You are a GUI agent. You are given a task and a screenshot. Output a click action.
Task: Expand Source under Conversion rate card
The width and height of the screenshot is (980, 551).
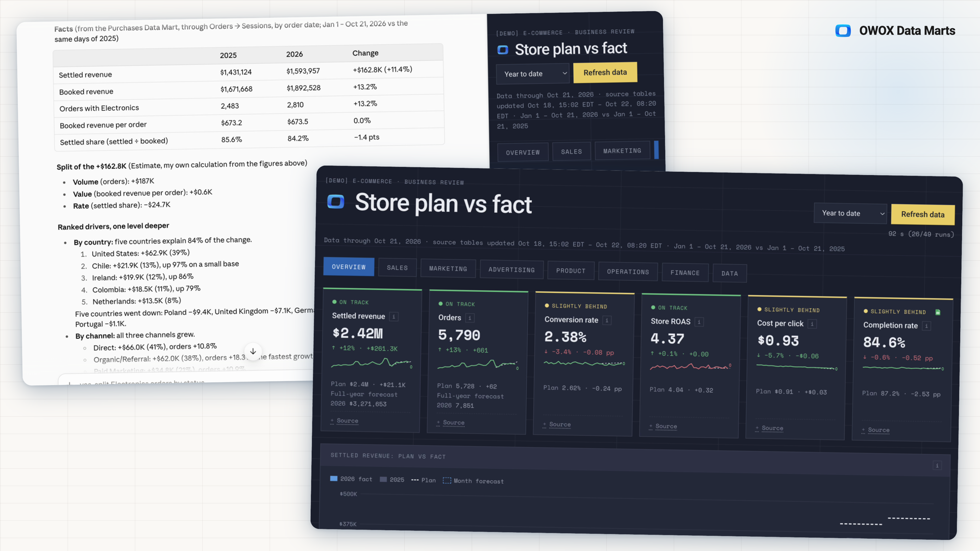tap(557, 424)
